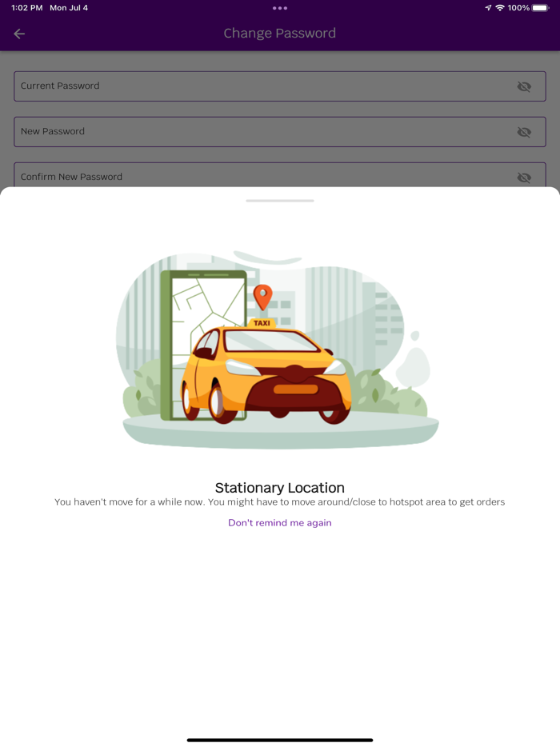Tap the home indicator bar
The height and width of the screenshot is (747, 560).
(x=280, y=740)
